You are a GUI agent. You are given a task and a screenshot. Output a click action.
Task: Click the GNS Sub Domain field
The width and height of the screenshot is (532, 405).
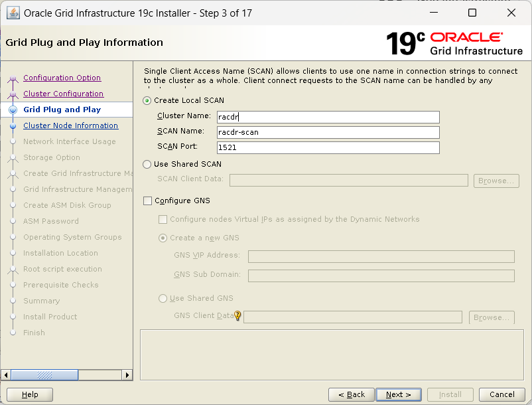[x=381, y=276]
